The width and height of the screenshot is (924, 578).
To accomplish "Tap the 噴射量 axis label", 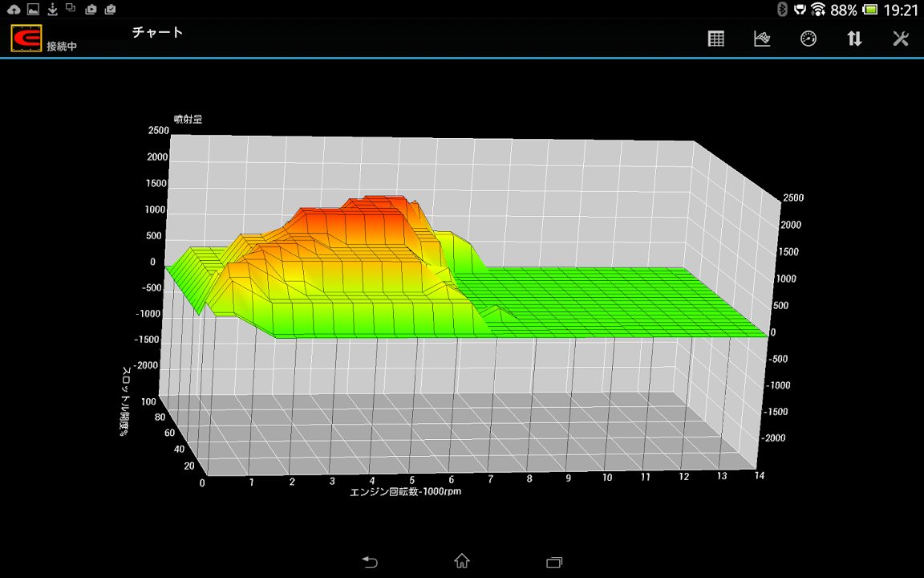I will 188,119.
